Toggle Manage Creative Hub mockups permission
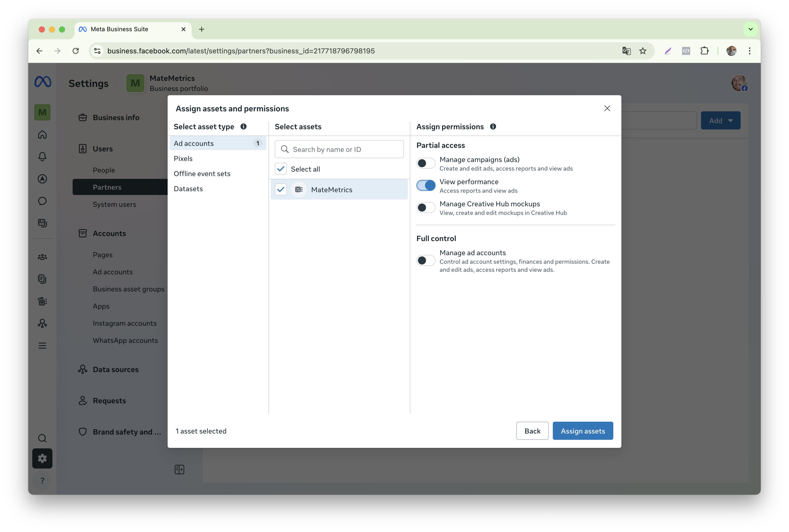Image resolution: width=789 pixels, height=532 pixels. click(426, 208)
